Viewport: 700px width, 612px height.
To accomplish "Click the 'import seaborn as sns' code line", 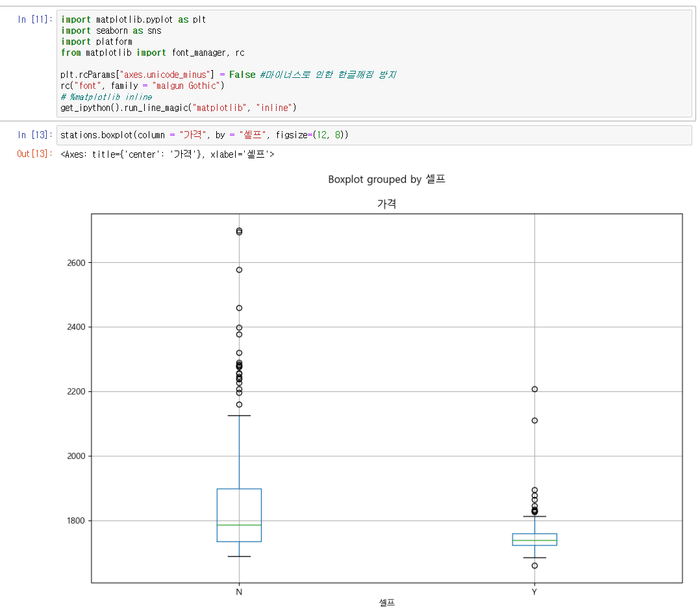I will pyautogui.click(x=111, y=31).
